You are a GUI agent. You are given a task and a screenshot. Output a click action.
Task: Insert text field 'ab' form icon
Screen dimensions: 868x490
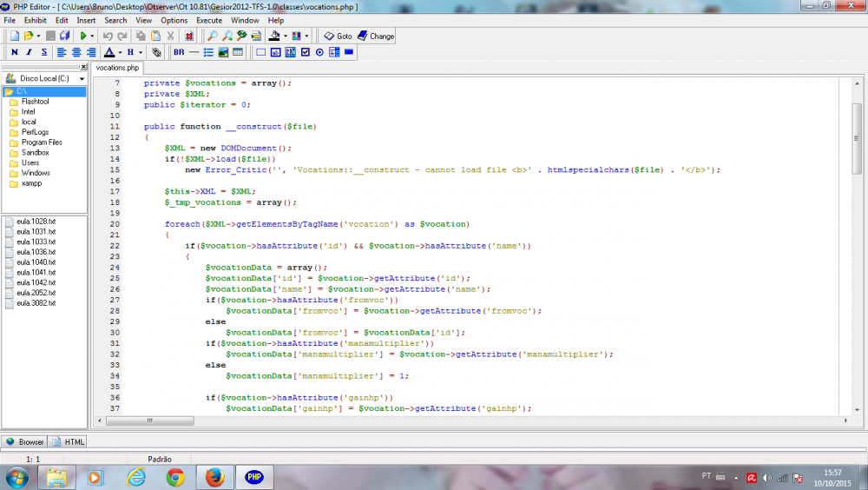point(276,52)
